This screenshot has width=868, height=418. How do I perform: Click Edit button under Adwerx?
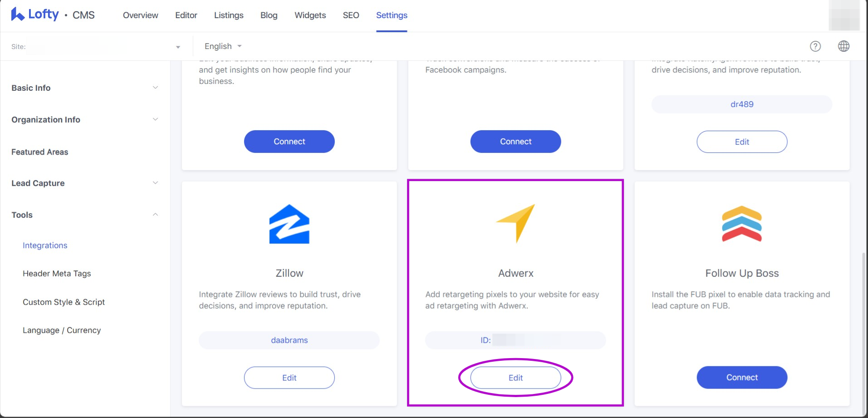(515, 378)
